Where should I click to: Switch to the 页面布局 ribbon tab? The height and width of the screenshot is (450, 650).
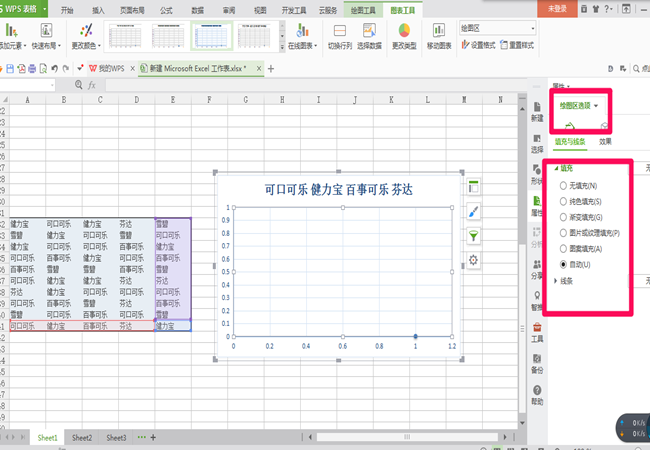[132, 10]
